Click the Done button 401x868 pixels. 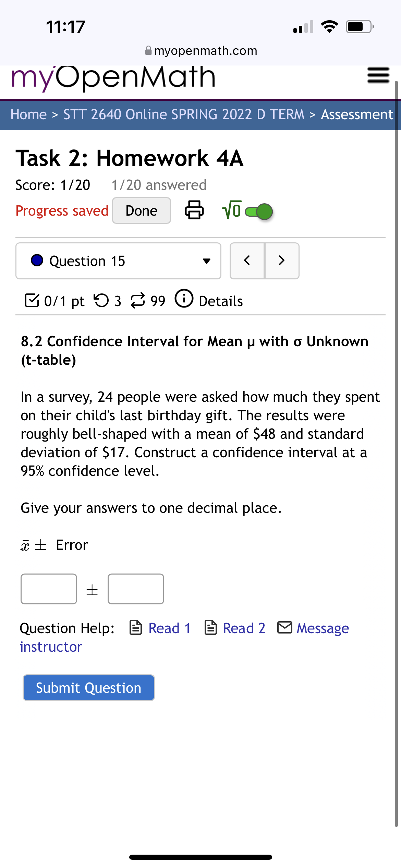[x=141, y=210]
